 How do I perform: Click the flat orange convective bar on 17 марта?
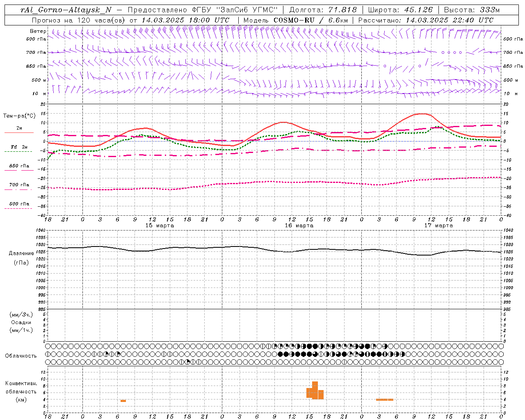tap(385, 399)
